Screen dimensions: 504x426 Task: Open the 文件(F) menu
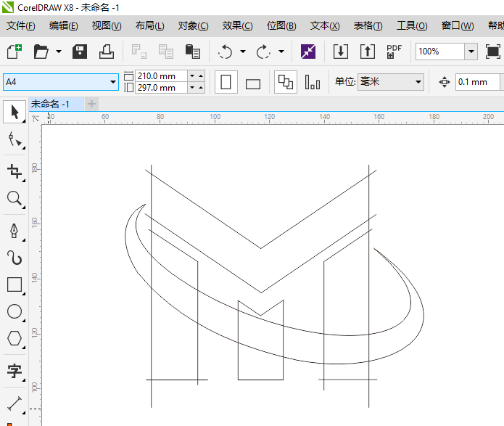21,25
